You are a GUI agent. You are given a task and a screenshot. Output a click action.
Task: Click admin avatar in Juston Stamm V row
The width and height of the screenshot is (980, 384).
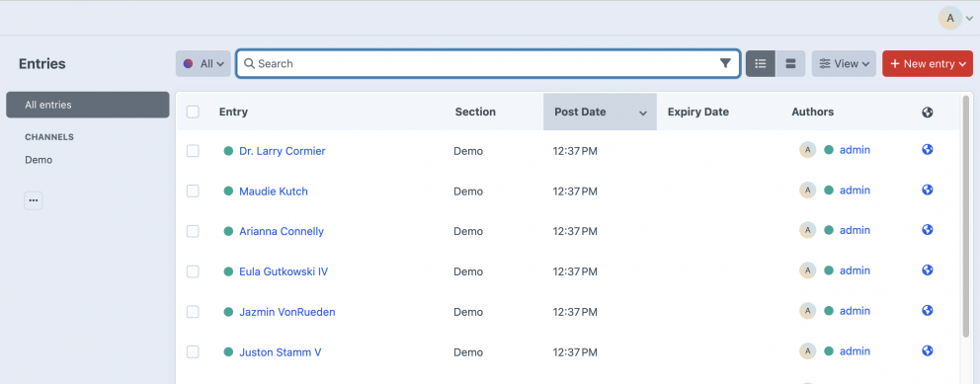807,350
